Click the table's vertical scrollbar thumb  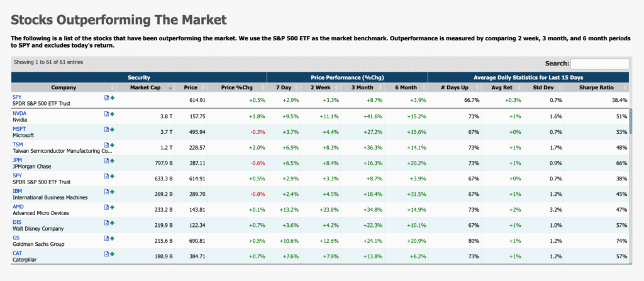[x=631, y=121]
